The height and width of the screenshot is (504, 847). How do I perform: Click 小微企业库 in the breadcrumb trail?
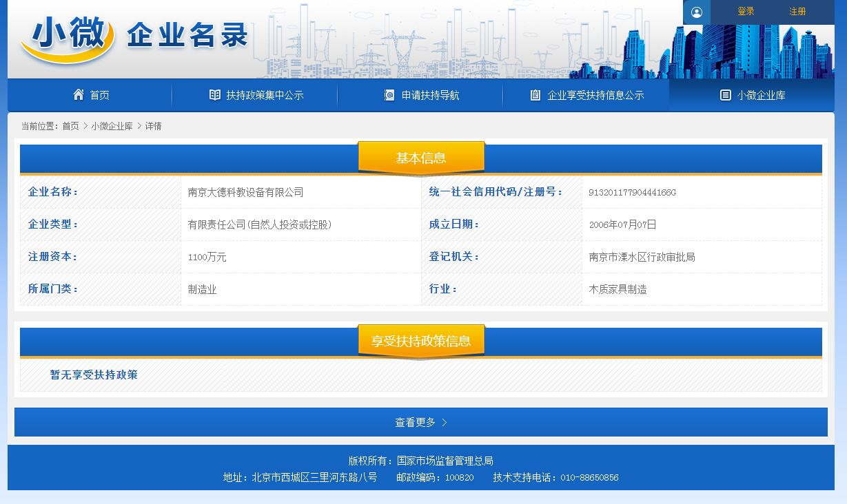pyautogui.click(x=112, y=126)
